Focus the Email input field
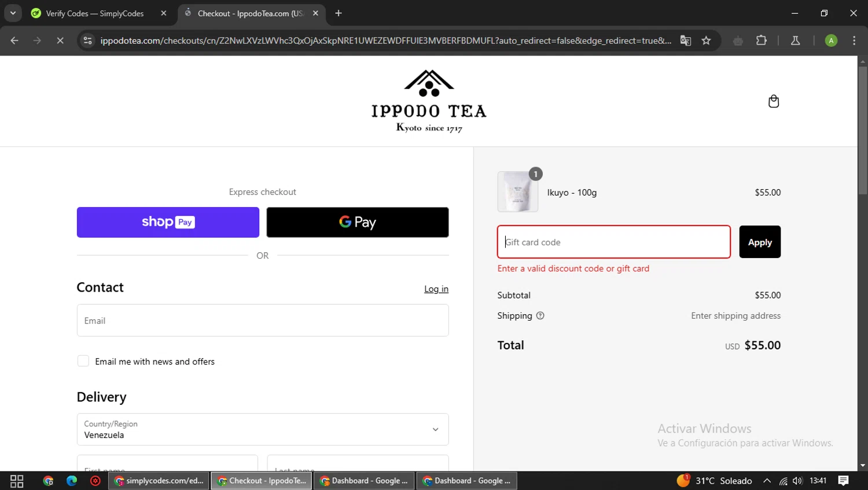Viewport: 868px width, 490px height. (263, 320)
